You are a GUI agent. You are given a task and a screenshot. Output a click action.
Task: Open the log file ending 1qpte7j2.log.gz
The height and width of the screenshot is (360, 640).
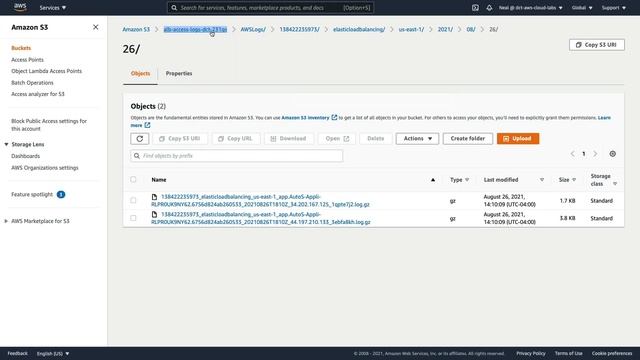click(260, 200)
